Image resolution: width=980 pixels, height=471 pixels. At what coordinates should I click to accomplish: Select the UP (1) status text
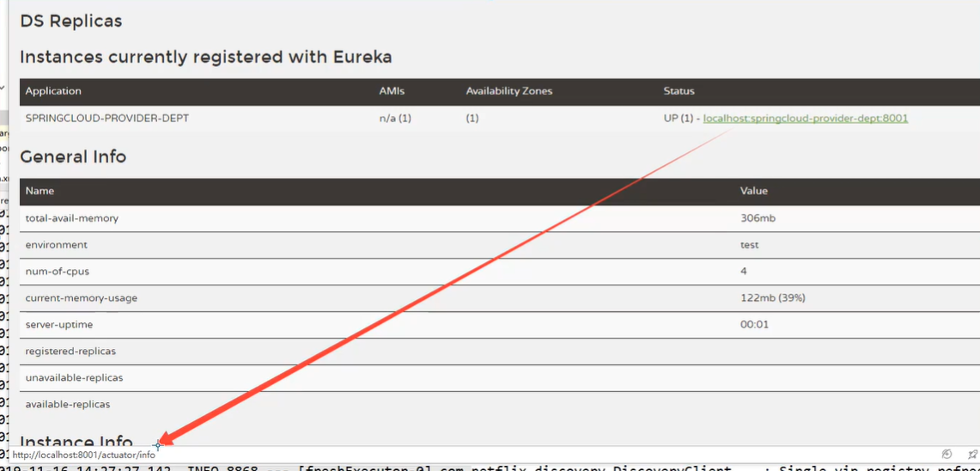679,118
